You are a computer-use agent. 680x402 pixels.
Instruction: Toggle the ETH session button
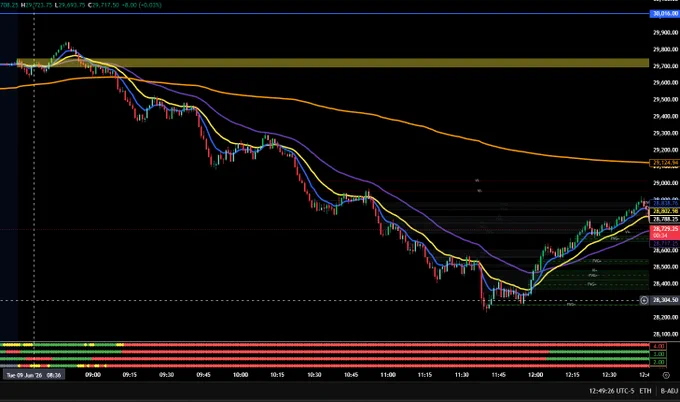[645, 391]
